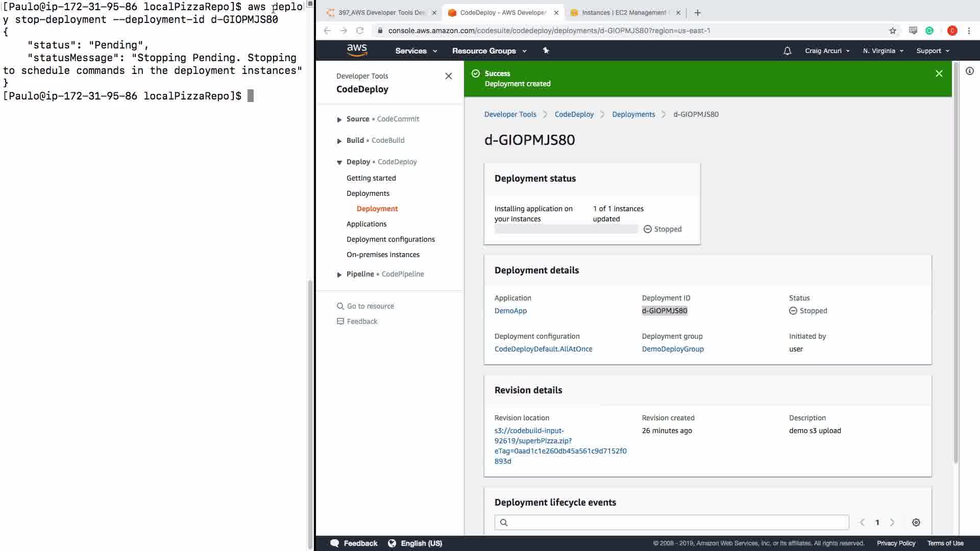980x551 pixels.
Task: Close the Developer Tools side panel
Action: click(x=448, y=76)
